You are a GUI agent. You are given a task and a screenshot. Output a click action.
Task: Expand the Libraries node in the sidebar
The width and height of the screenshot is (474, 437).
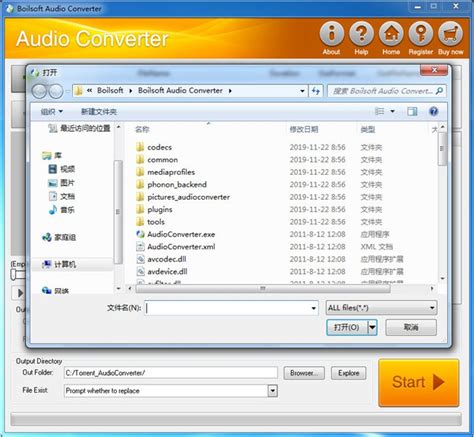52,155
